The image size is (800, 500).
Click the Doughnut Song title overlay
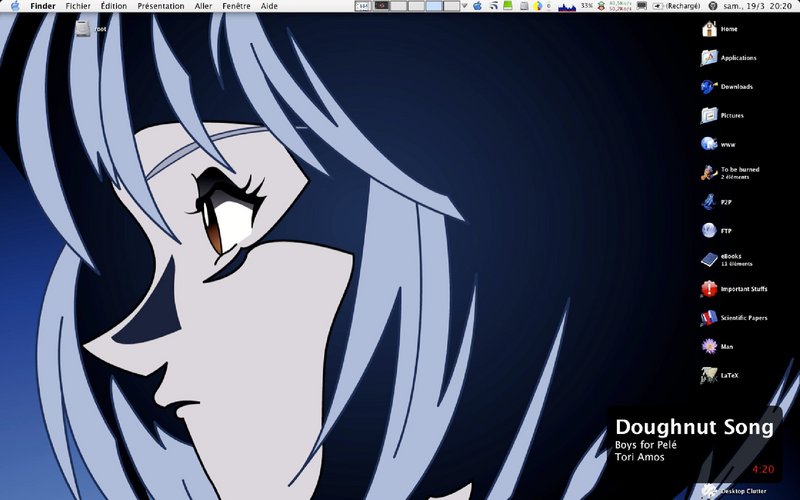coord(694,428)
